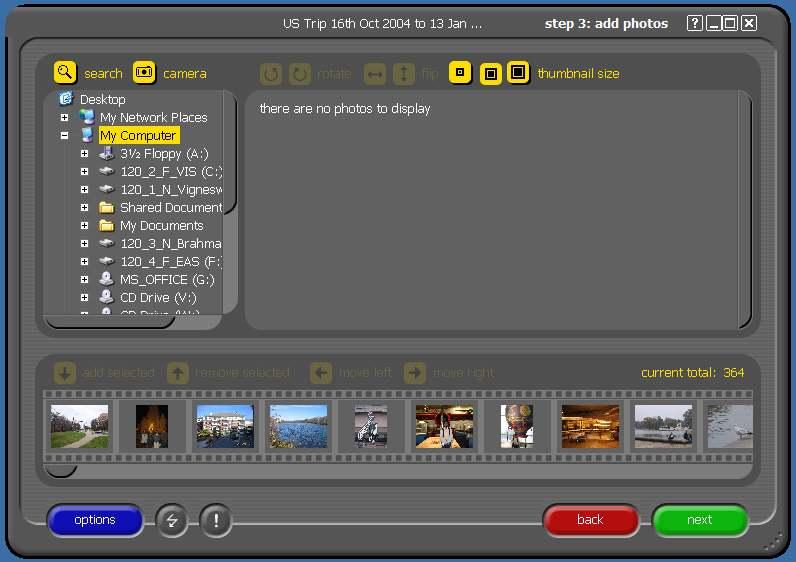Select the My Documents folder
796x562 pixels.
(x=161, y=226)
